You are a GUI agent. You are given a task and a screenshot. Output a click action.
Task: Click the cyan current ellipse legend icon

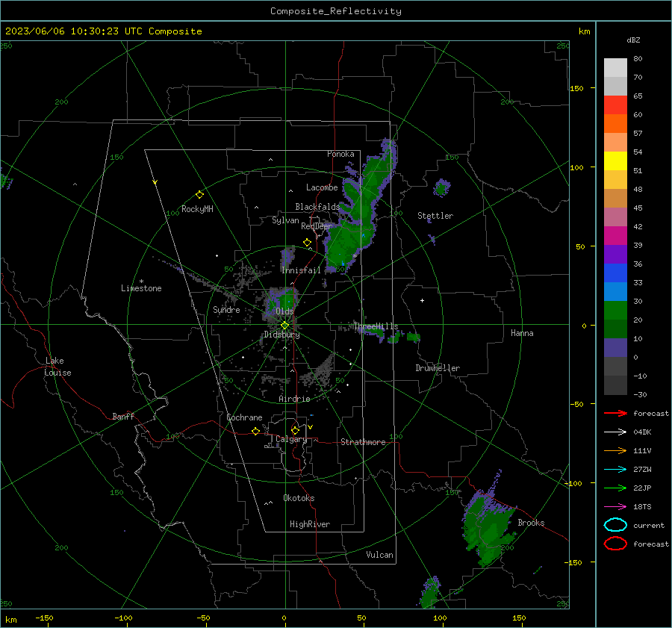point(615,525)
